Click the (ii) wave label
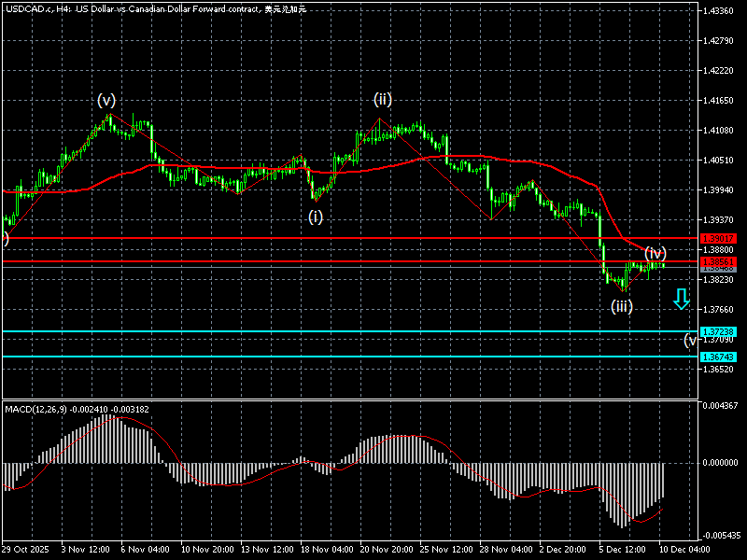Image resolution: width=747 pixels, height=560 pixels. pyautogui.click(x=383, y=99)
